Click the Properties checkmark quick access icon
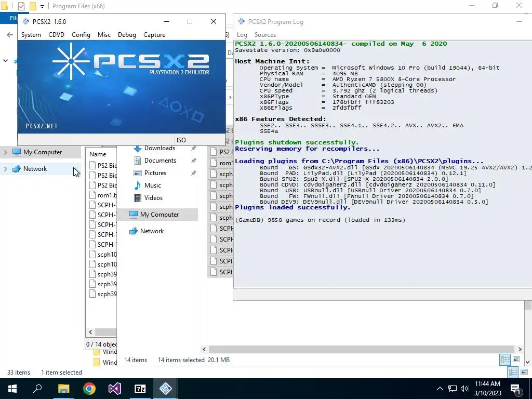Viewport: 532px width, 399px height. coord(21,6)
